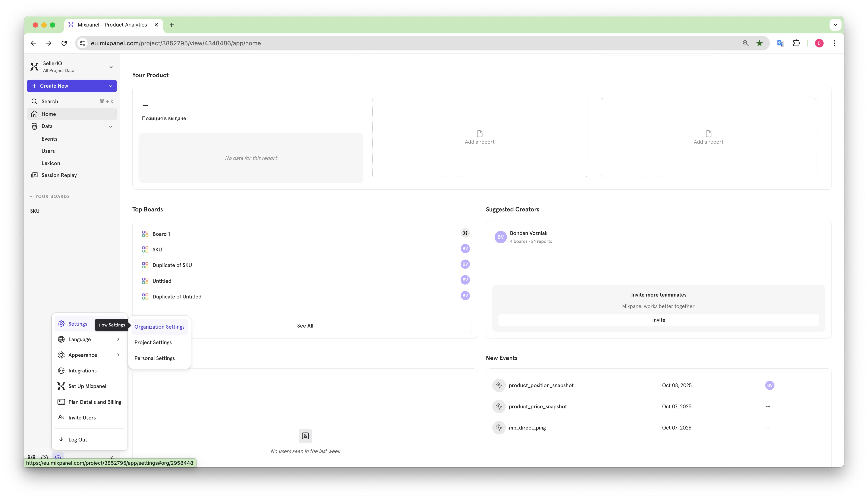Screen dimensions: 868x499
Task: Open the apps grid icon at sidebar bottom
Action: point(31,457)
